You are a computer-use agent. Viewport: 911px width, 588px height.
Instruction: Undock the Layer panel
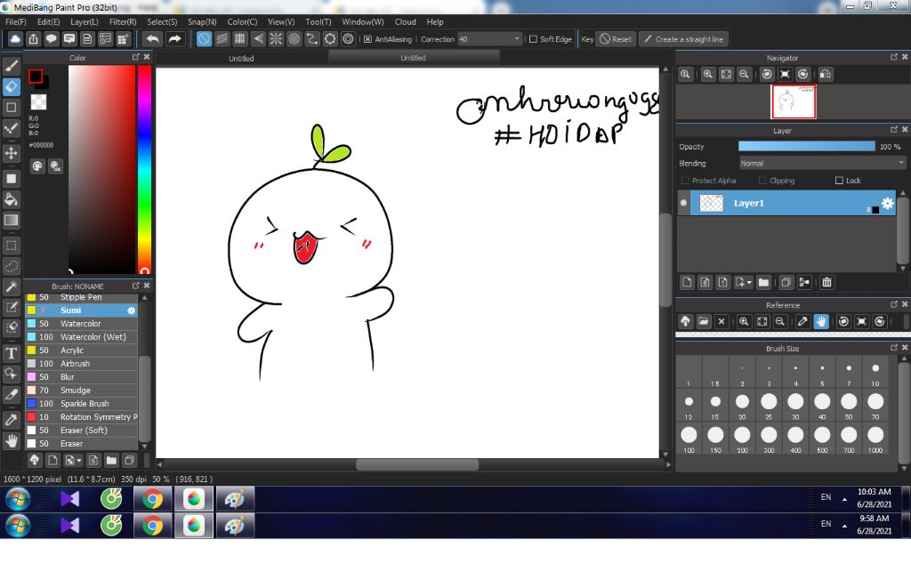[x=893, y=130]
